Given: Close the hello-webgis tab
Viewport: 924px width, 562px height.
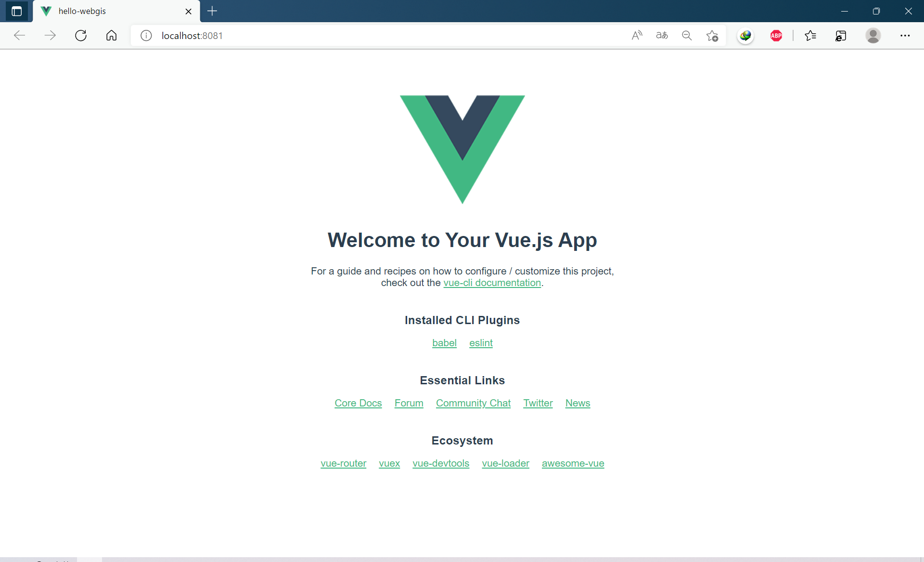Looking at the screenshot, I should point(189,12).
